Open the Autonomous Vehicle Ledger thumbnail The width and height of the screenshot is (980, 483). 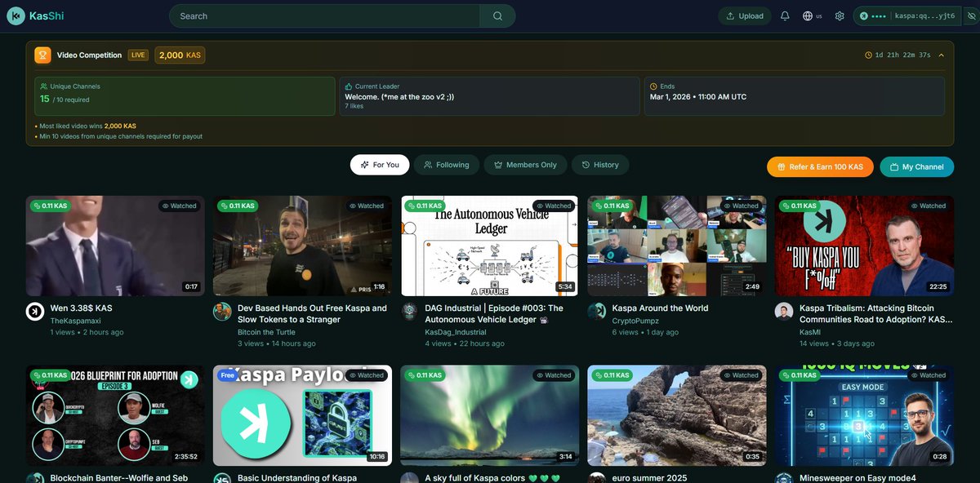(x=489, y=246)
